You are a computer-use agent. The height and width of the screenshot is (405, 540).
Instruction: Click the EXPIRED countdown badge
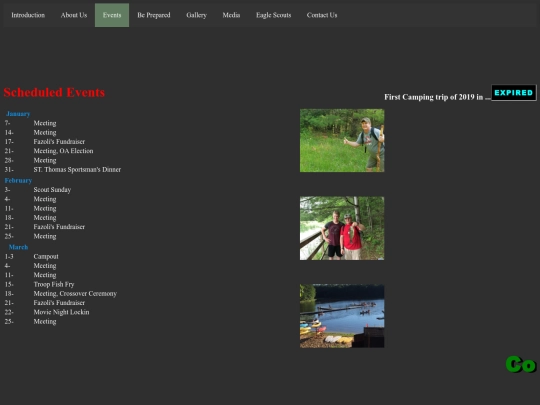[513, 93]
